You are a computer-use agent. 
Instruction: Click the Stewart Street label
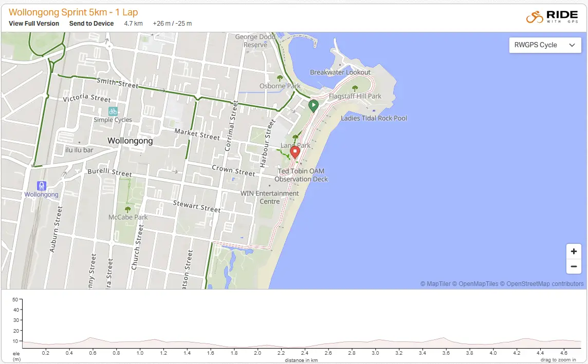click(196, 206)
